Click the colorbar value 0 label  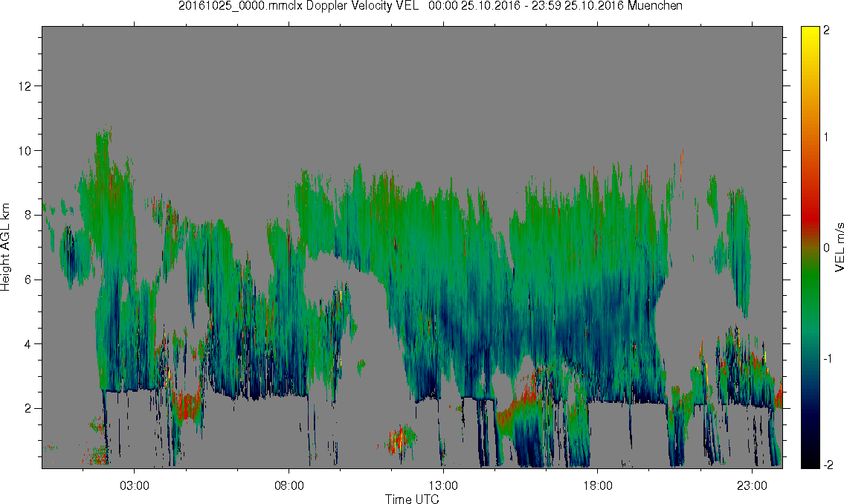827,248
